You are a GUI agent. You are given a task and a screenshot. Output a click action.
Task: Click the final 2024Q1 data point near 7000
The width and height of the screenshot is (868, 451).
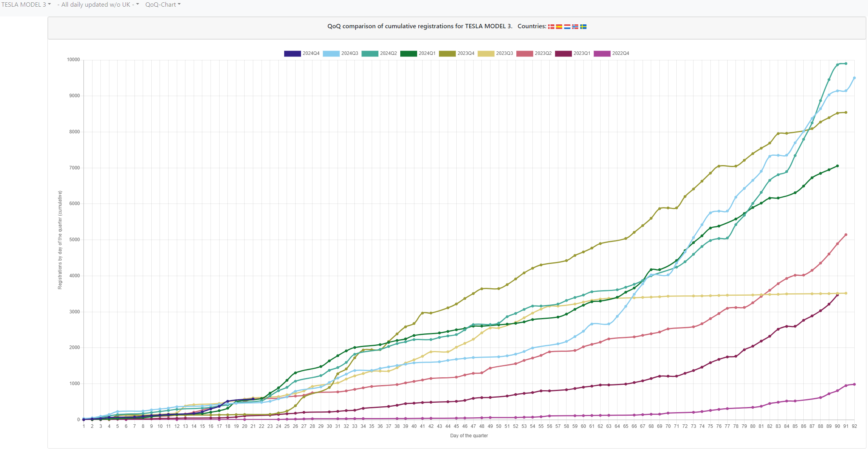click(837, 166)
